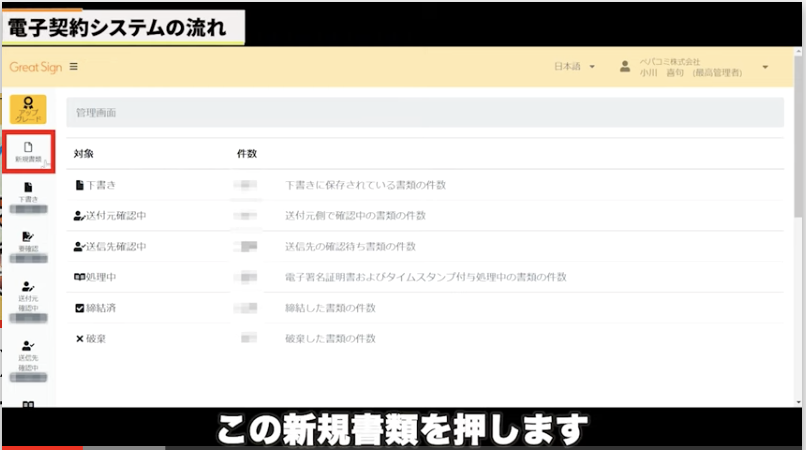
Task: Click the 管理画面 breadcrumb header bar
Action: 425,113
